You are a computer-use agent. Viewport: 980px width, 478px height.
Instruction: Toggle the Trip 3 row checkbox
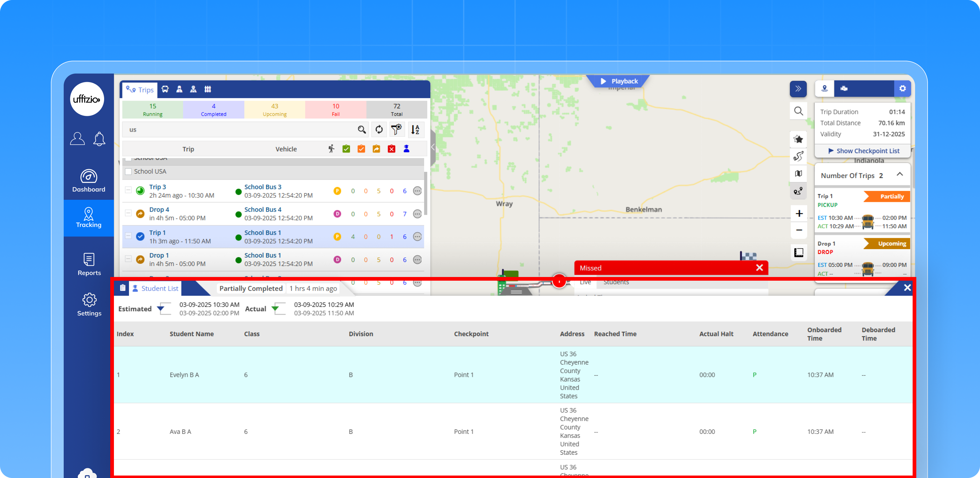[128, 190]
